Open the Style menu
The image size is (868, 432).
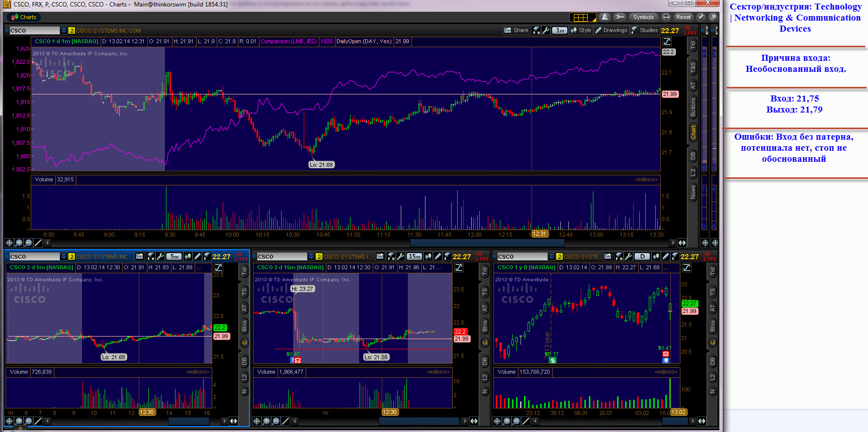coord(581,30)
